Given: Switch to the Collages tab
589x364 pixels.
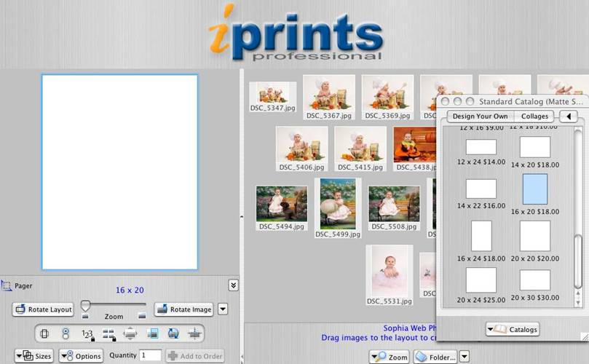Looking at the screenshot, I should [x=534, y=116].
